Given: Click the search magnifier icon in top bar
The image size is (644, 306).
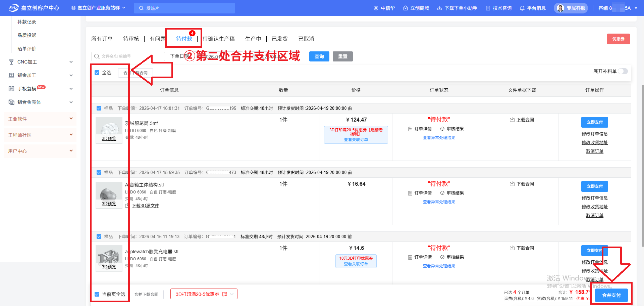Looking at the screenshot, I should click(x=141, y=8).
